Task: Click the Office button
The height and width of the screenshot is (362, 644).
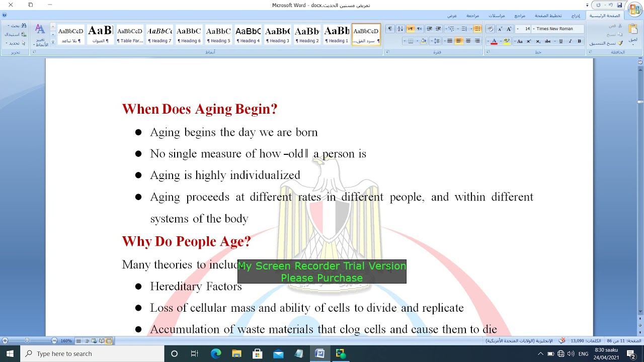Action: 635,9
